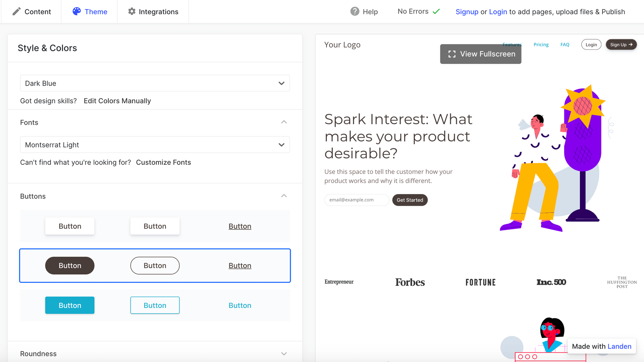Open the Dark Blue color theme dropdown

pyautogui.click(x=155, y=83)
